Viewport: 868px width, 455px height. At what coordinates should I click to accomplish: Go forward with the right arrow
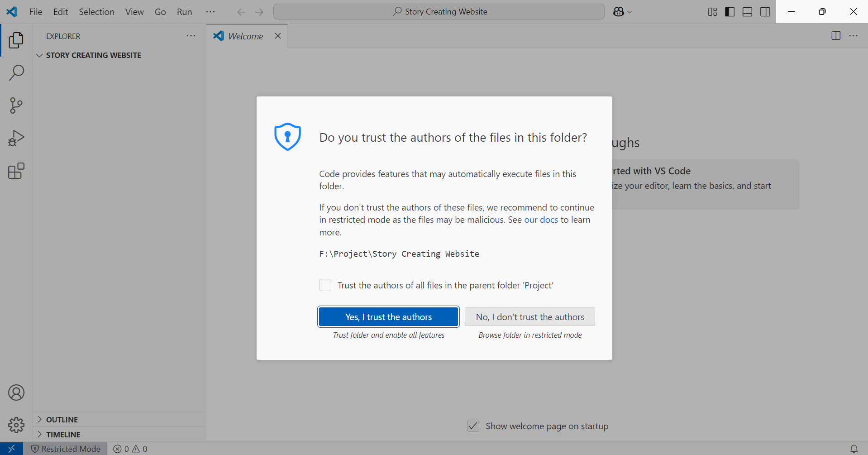259,12
